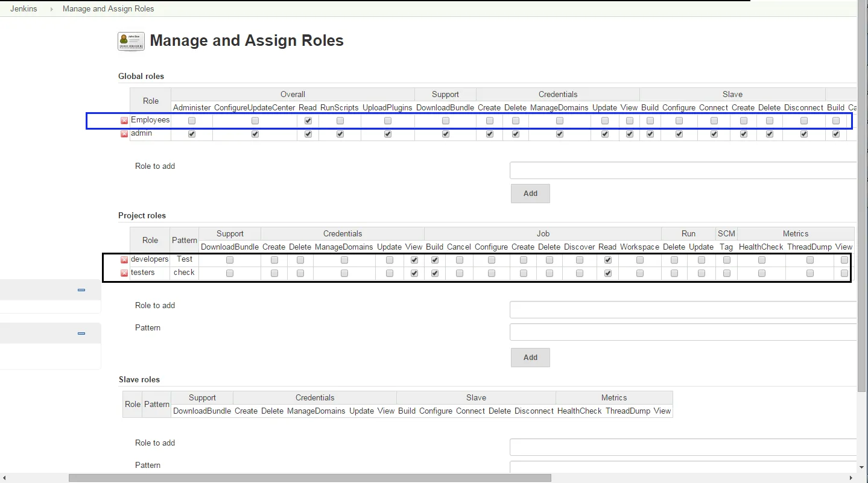The height and width of the screenshot is (483, 868).
Task: Enable Slave Connect for Employees role
Action: pyautogui.click(x=714, y=121)
